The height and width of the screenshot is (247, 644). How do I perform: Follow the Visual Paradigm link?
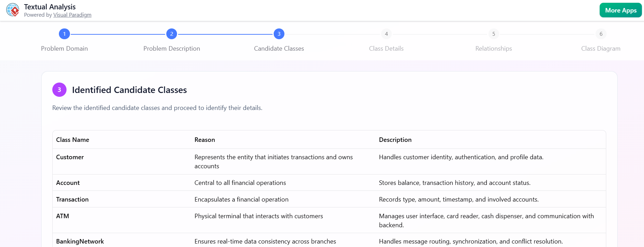click(x=72, y=15)
